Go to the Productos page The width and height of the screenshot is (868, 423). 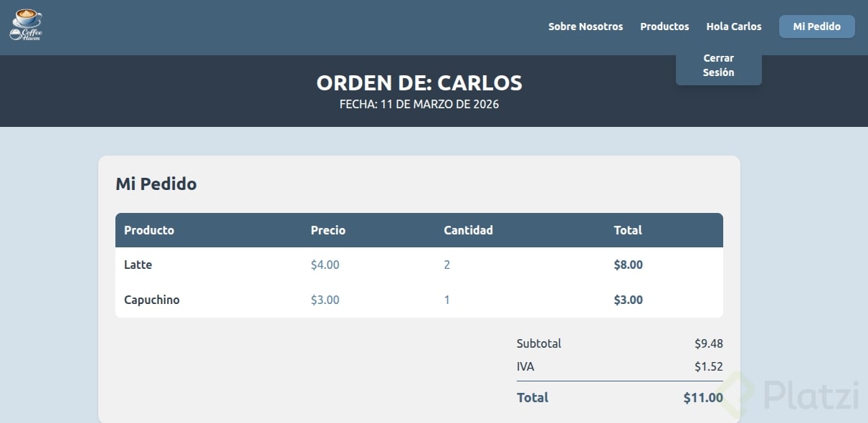(664, 27)
